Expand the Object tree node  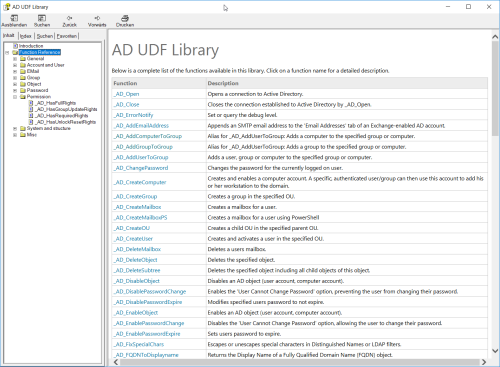tap(15, 84)
